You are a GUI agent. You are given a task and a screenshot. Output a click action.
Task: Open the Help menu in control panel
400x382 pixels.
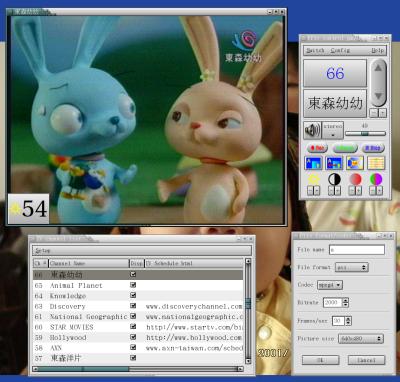[378, 50]
